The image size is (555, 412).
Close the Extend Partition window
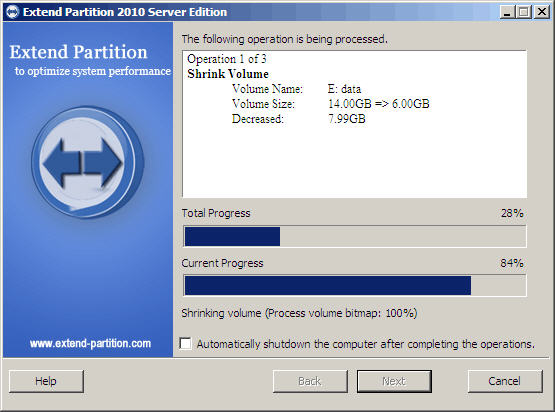tap(542, 12)
